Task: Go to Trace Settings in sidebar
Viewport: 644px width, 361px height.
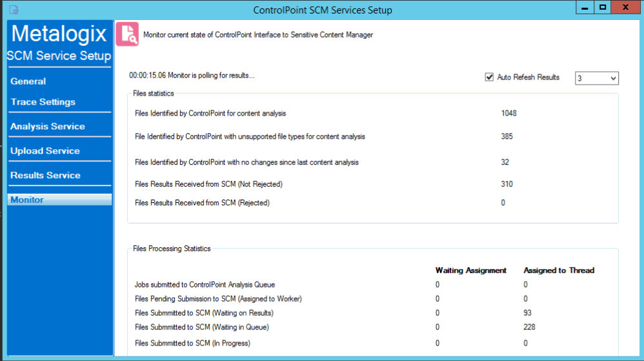Action: pyautogui.click(x=43, y=102)
